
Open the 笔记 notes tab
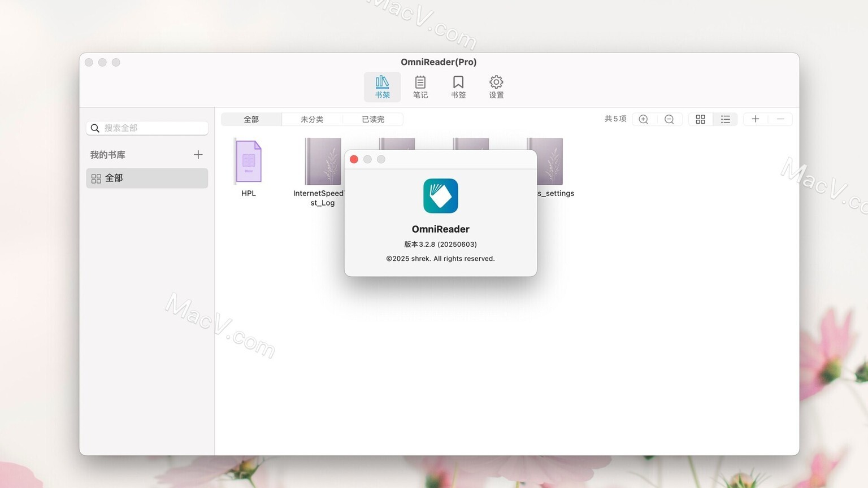[420, 87]
